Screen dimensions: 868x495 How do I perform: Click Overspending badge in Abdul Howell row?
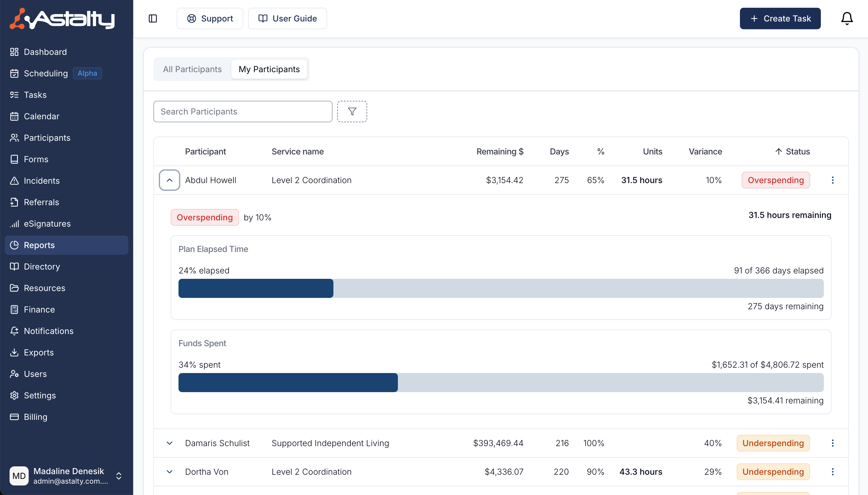pos(775,180)
